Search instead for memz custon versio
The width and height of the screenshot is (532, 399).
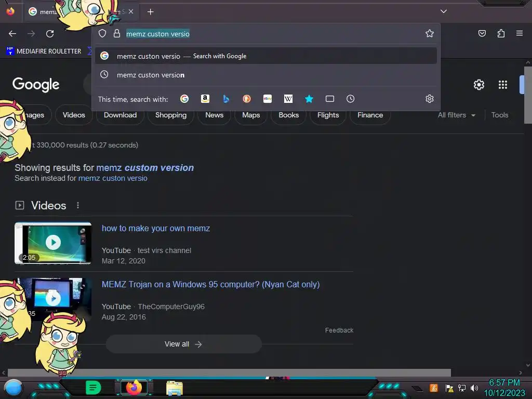pos(113,178)
